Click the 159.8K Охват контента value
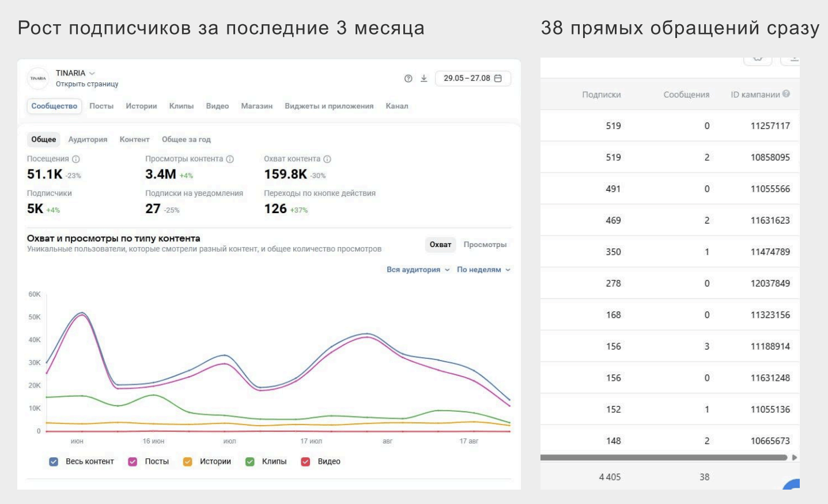828x504 pixels. [285, 175]
